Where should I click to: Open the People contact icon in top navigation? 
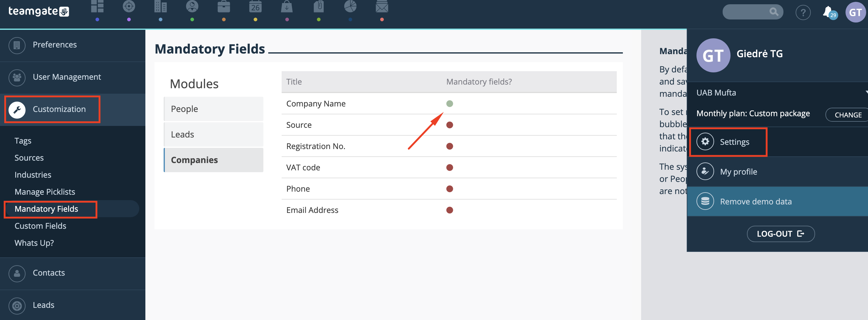tap(192, 6)
